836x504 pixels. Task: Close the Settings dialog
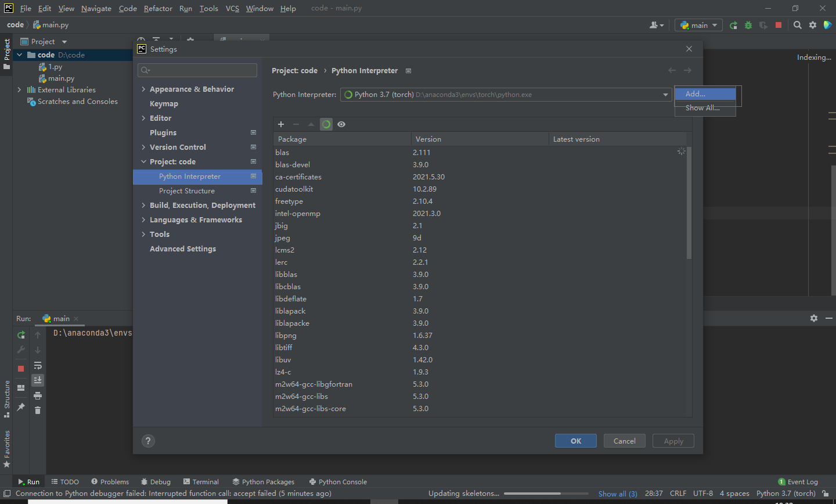point(689,49)
